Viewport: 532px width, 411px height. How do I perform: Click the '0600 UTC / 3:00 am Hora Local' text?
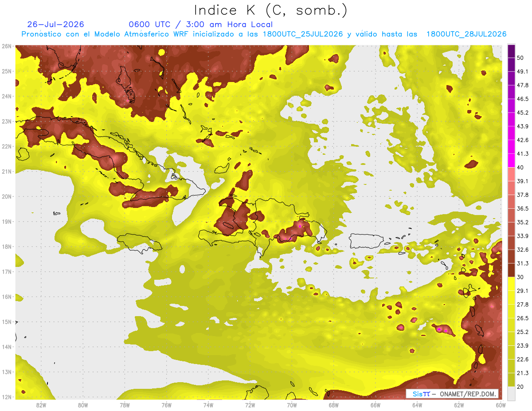(200, 24)
